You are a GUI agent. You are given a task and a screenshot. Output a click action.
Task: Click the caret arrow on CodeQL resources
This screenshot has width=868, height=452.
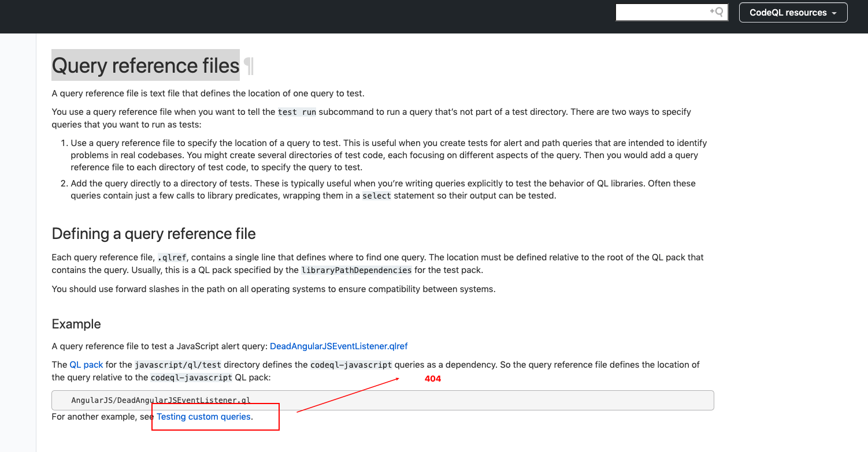click(833, 12)
